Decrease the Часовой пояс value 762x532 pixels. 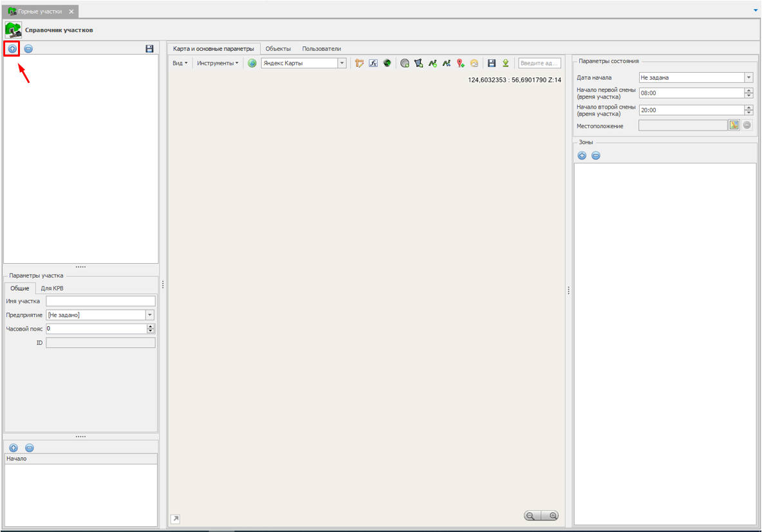point(151,331)
